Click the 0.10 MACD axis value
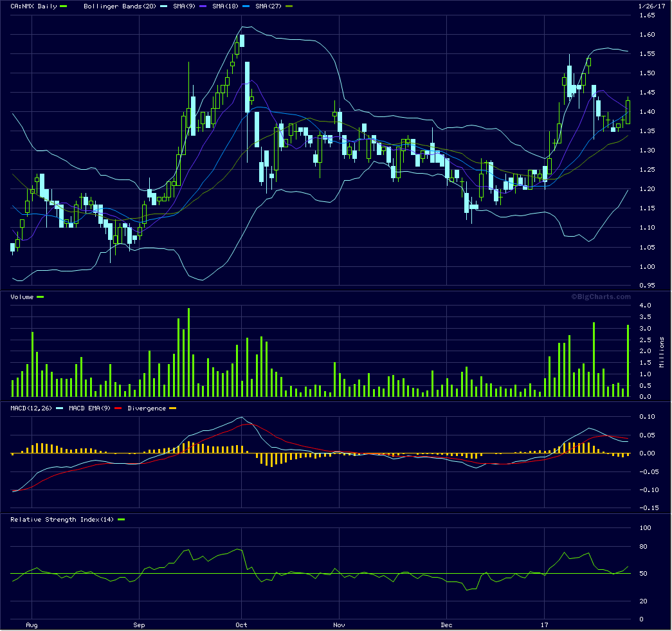Viewport: 672px width, 631px height. click(x=647, y=417)
